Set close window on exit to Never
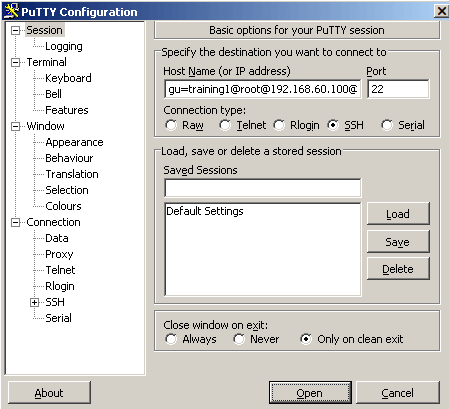Viewport: 449px width, 409px height. 239,339
